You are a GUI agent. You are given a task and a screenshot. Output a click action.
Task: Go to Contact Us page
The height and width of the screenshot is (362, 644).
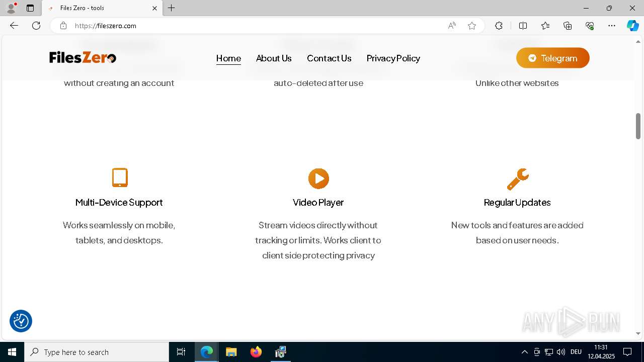tap(329, 58)
